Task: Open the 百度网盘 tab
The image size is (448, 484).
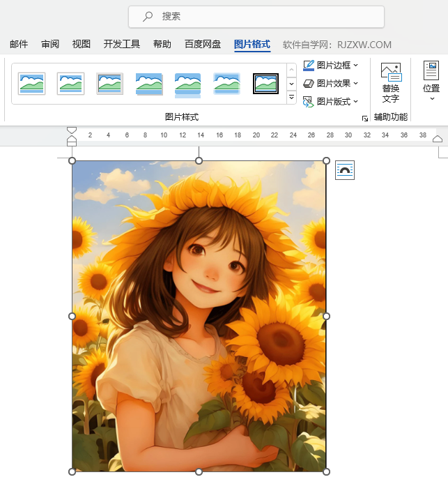Action: (x=203, y=45)
